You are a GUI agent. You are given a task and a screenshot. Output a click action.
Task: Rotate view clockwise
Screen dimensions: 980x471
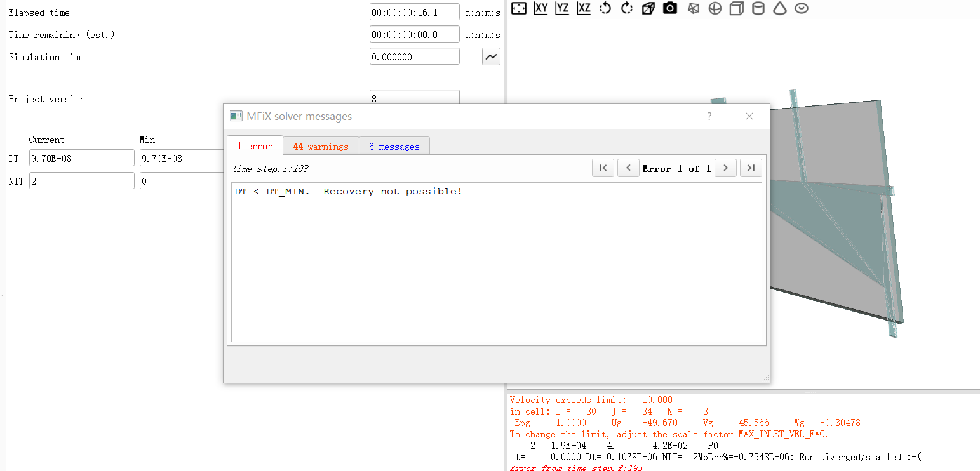pyautogui.click(x=627, y=8)
